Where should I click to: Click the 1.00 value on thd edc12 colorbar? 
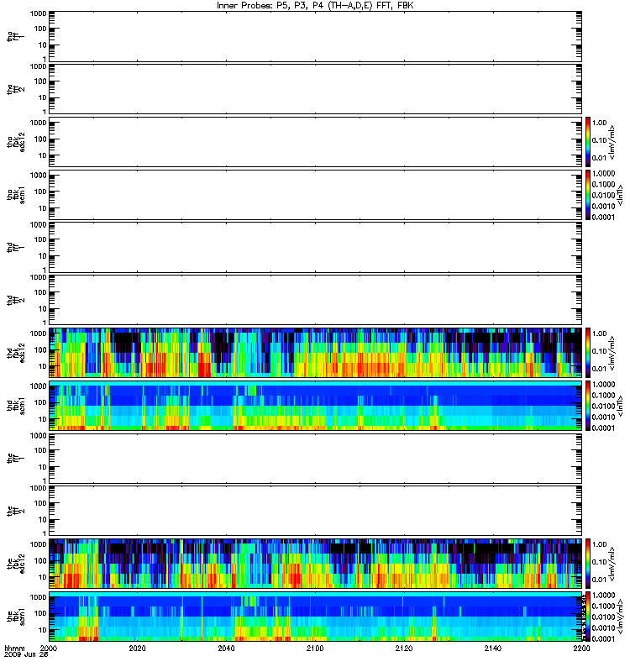tap(600, 333)
